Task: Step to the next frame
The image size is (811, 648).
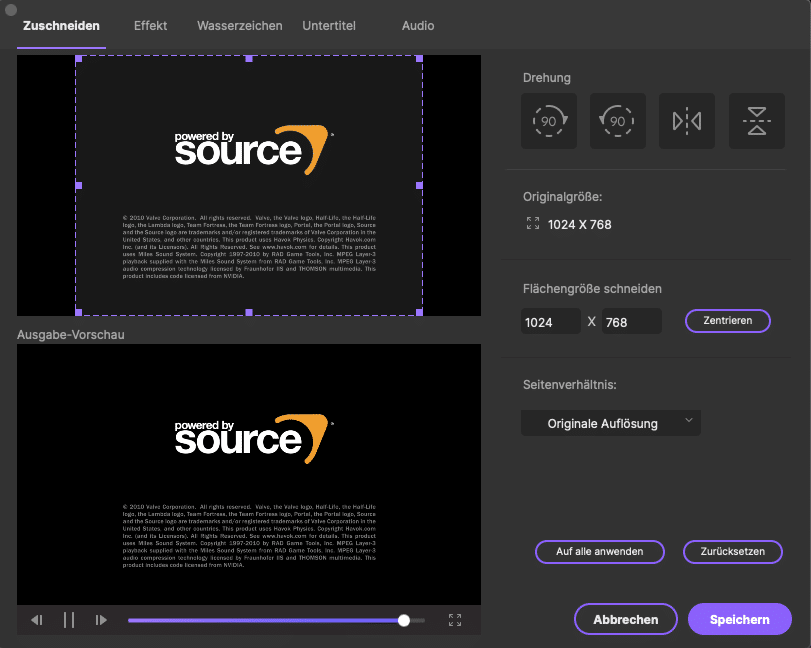Action: [101, 620]
